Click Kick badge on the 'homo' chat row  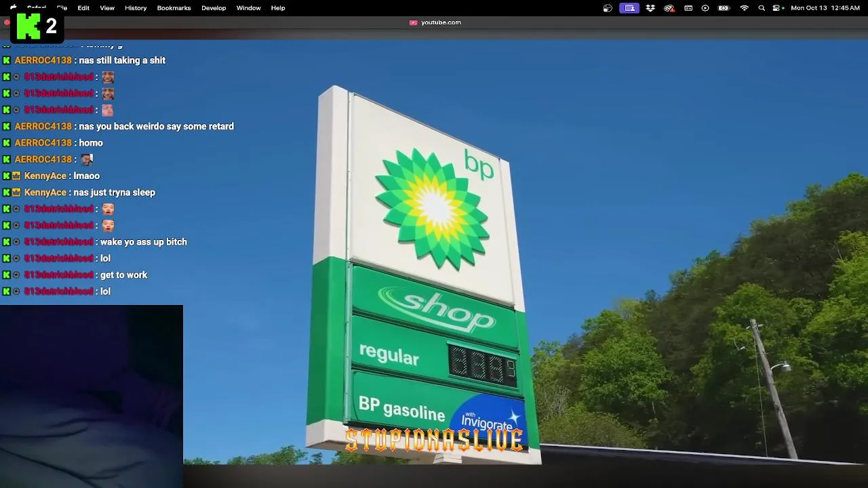coord(7,143)
